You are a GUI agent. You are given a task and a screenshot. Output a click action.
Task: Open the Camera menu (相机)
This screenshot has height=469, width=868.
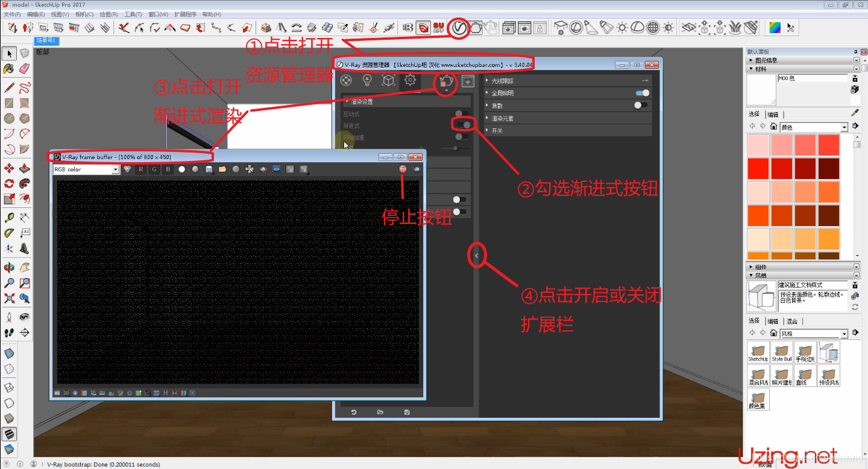coord(84,14)
